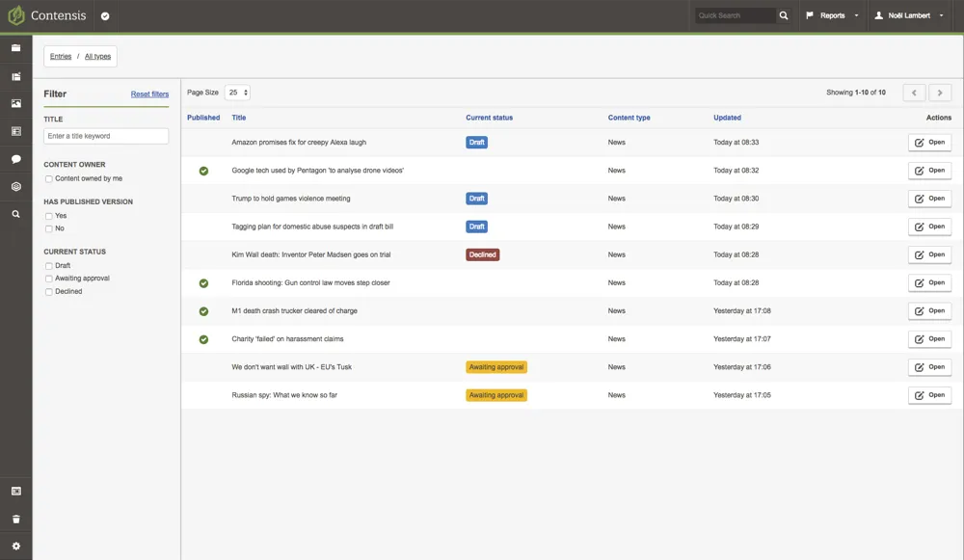This screenshot has height=560, width=964.
Task: Go to previous page arrow
Action: [914, 93]
